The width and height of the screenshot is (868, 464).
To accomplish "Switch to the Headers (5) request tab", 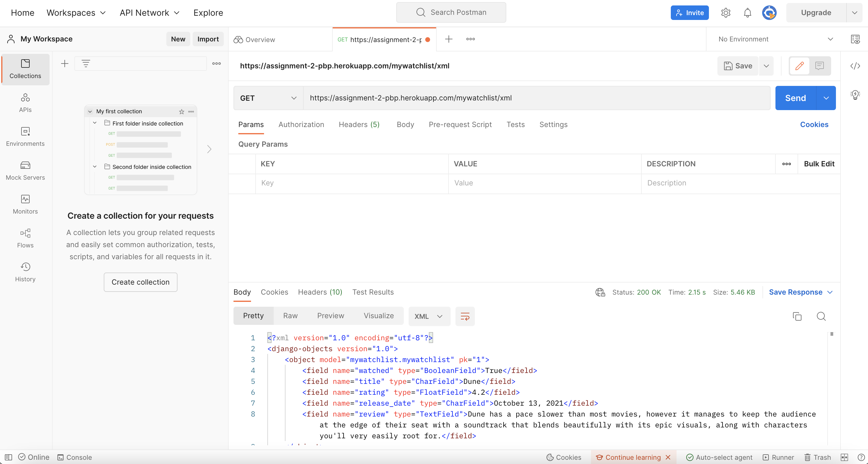I will (359, 124).
